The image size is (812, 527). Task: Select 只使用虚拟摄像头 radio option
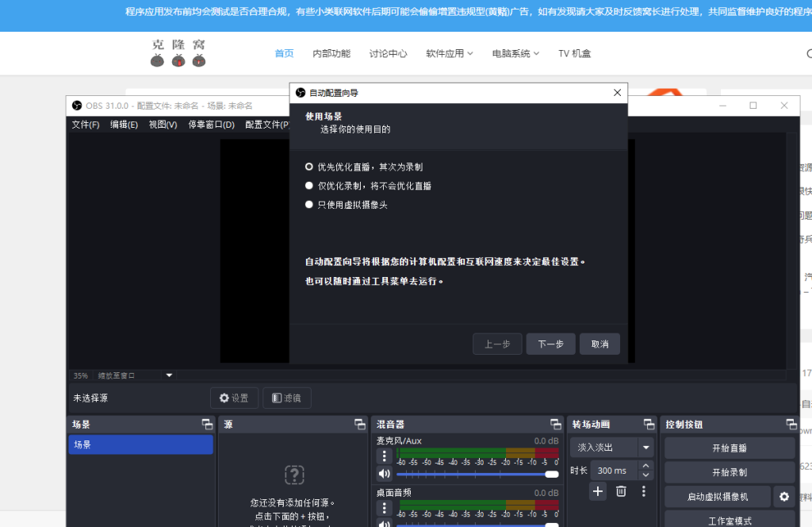click(x=347, y=205)
